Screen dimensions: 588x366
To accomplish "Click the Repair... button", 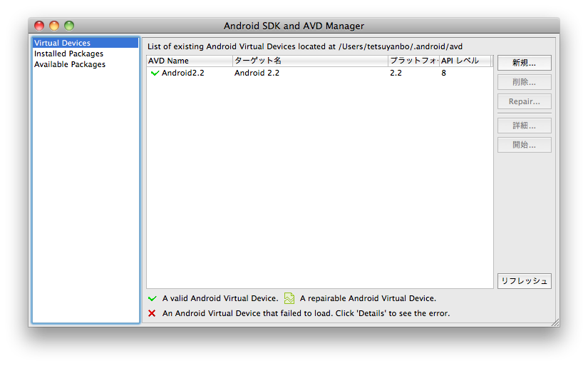I will tap(525, 101).
